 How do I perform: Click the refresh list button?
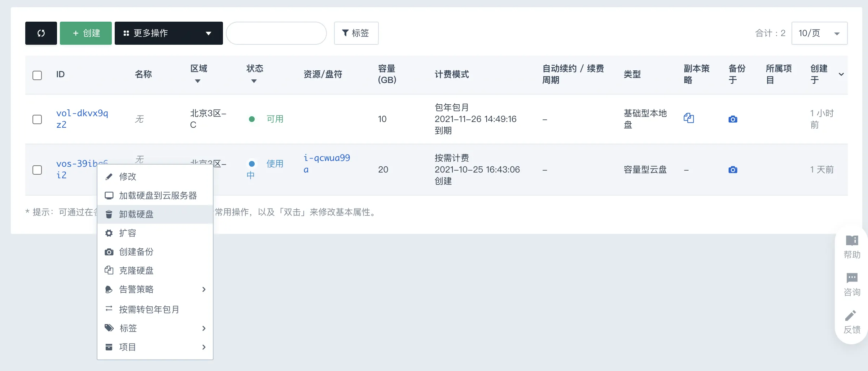click(x=41, y=33)
